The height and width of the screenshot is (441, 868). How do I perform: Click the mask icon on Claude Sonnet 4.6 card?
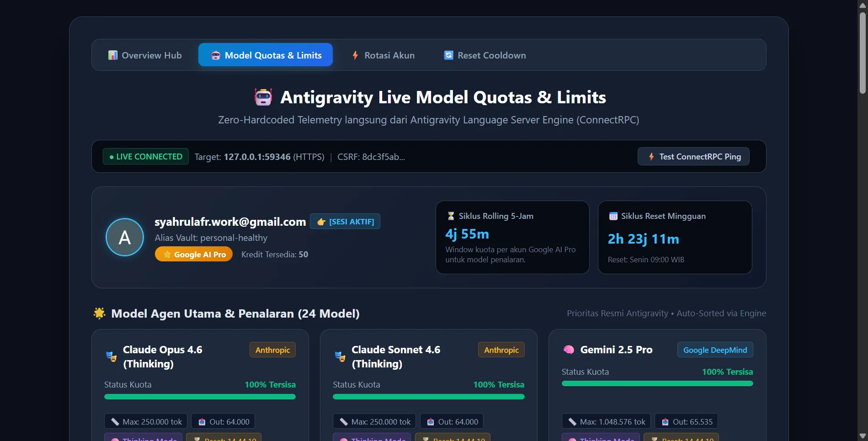point(340,356)
